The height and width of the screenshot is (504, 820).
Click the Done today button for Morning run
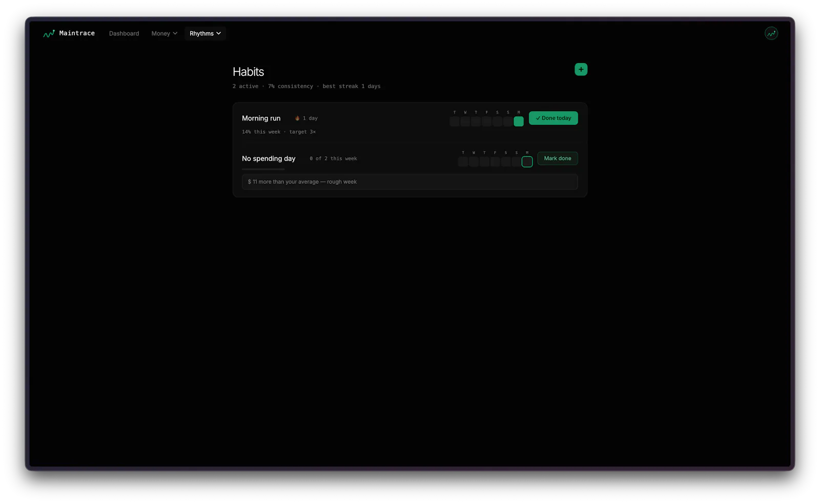click(x=553, y=118)
